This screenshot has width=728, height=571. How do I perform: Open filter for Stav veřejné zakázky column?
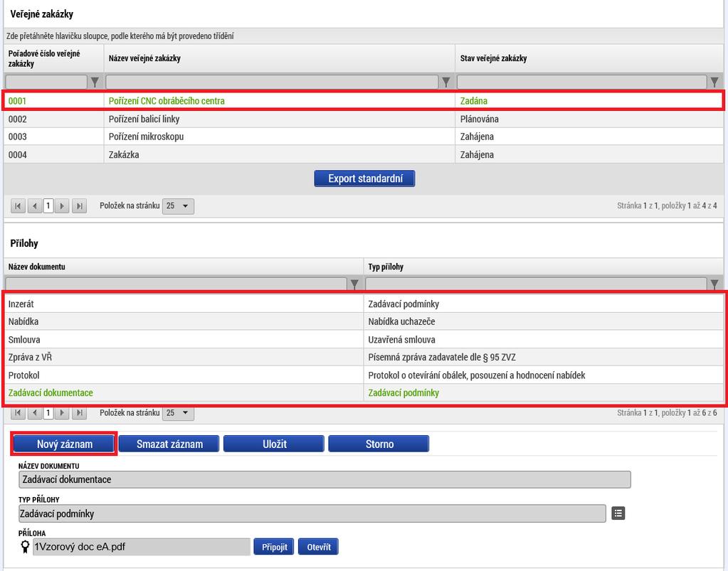click(x=714, y=82)
